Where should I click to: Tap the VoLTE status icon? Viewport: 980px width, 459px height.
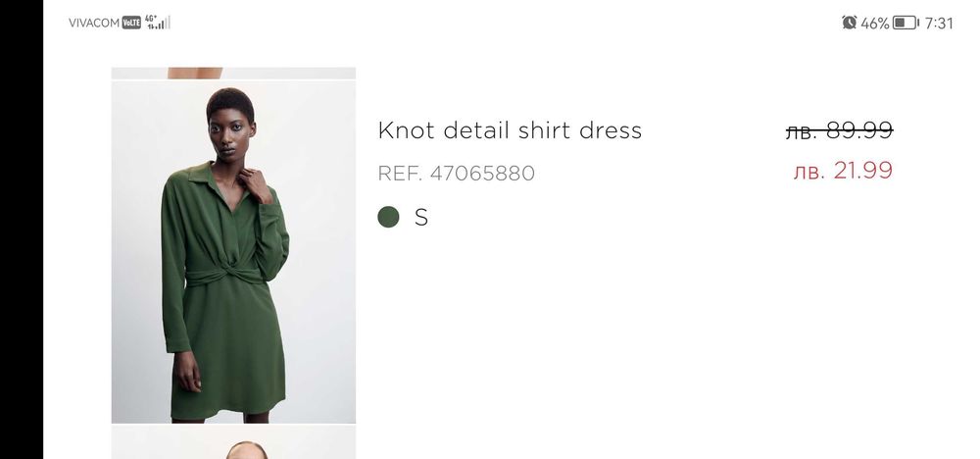[131, 23]
